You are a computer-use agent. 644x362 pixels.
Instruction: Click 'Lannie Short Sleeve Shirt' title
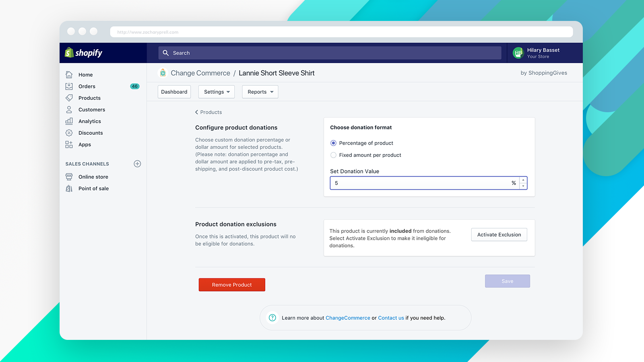[x=277, y=73]
